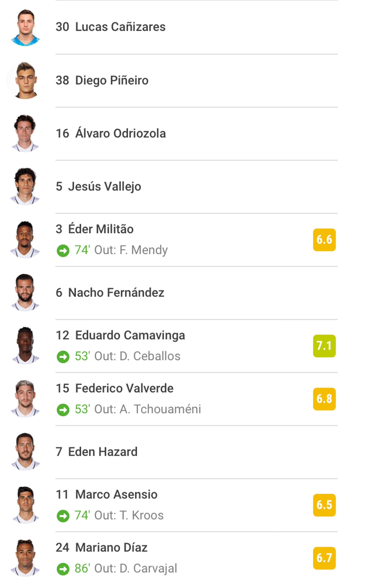This screenshot has width=366, height=588.
Task: Tap the 6.7 rating badge for Mariano
Action: [x=324, y=558]
